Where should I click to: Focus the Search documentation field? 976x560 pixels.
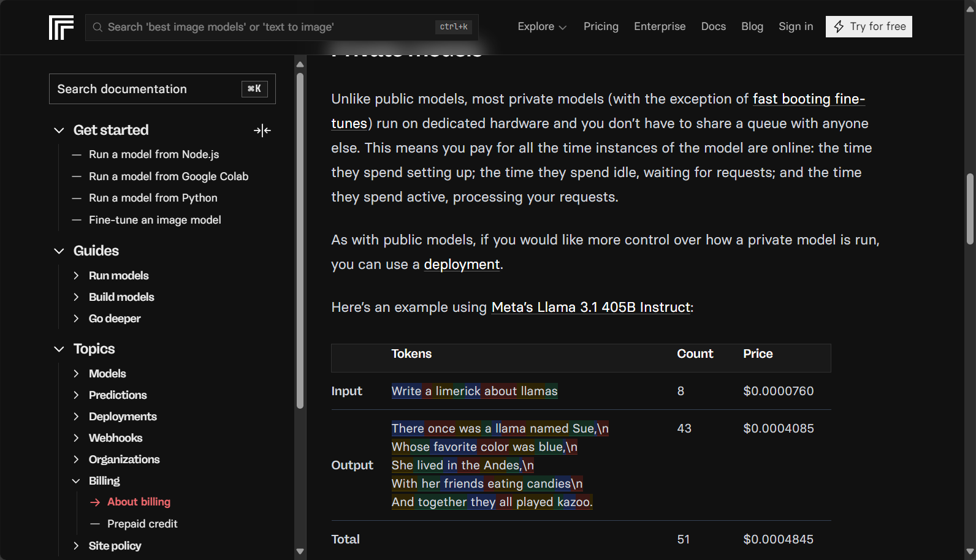coord(162,89)
